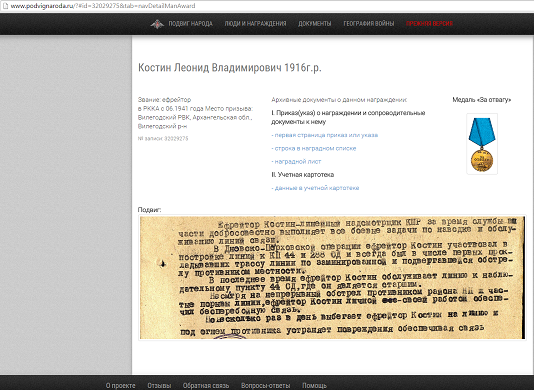Click the text Вилегодский РВК, Архангельская обл.
The width and height of the screenshot is (534, 390).
pos(195,117)
